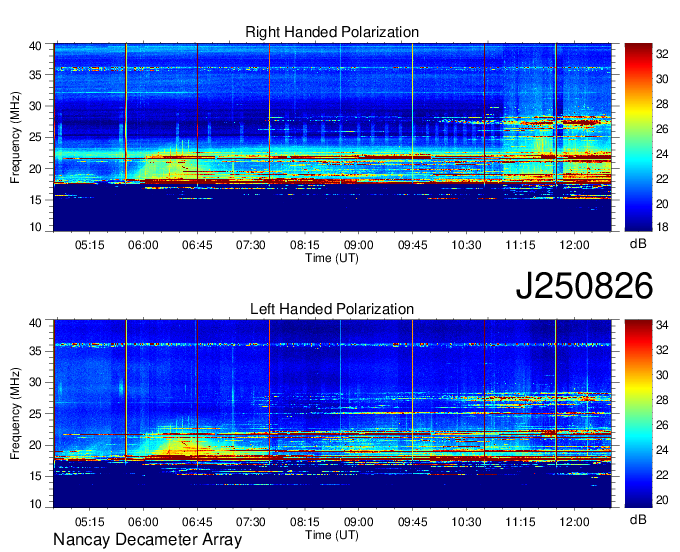
Task: Click the 18 value on the top color bar
Action: coord(662,227)
